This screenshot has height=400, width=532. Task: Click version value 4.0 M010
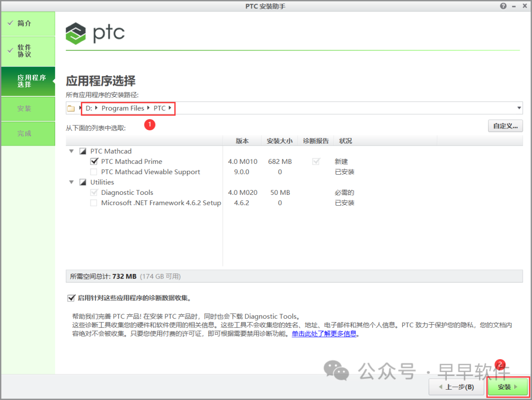(x=242, y=162)
